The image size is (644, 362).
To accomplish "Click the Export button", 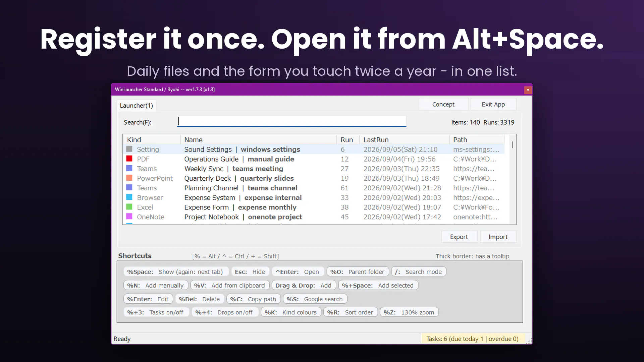I will (459, 237).
